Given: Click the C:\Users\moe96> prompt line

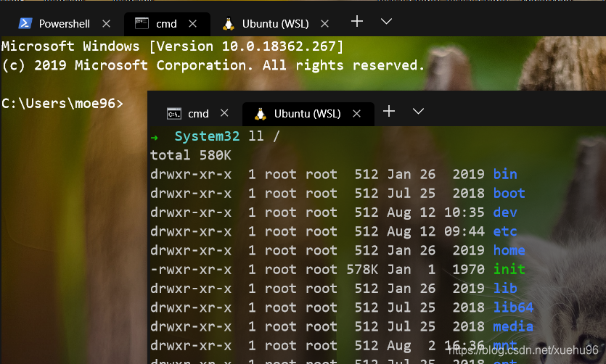Looking at the screenshot, I should click(x=62, y=104).
